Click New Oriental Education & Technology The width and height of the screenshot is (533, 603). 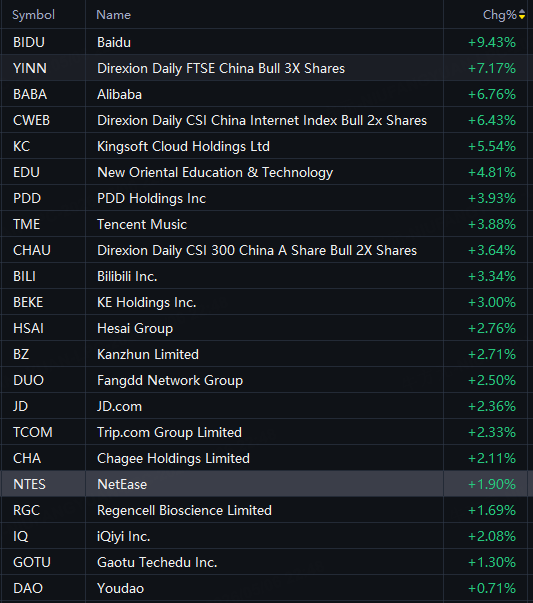click(215, 173)
